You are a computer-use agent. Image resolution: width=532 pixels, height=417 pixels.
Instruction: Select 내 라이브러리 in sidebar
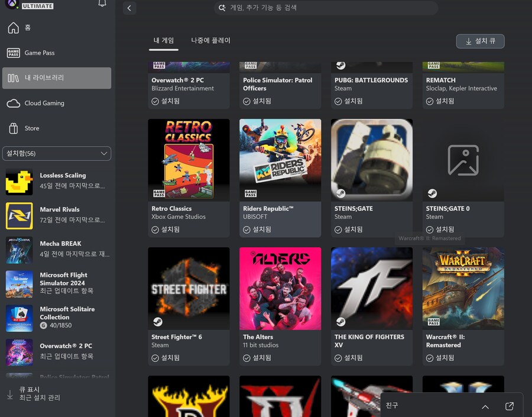coord(56,78)
